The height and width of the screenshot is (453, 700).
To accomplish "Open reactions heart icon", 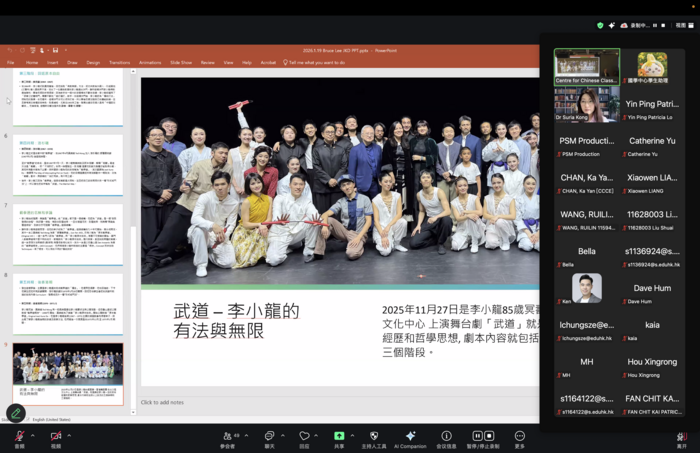I will pos(304,436).
